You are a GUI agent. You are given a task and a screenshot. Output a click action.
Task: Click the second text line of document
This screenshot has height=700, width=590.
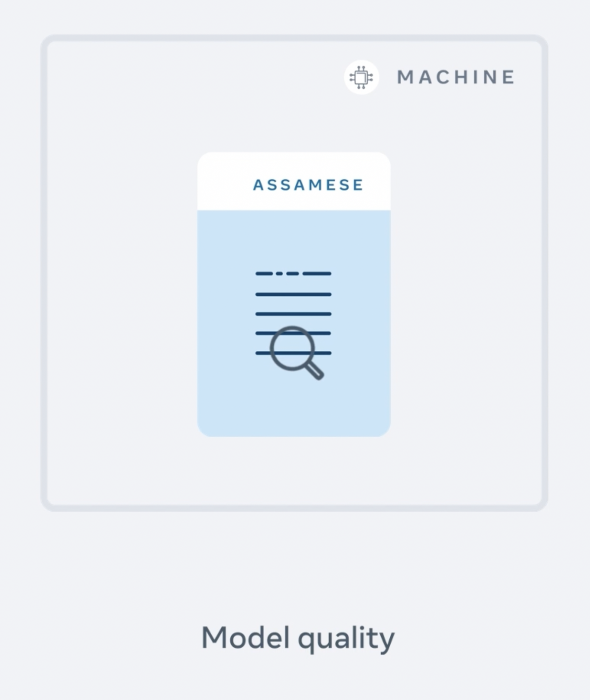293,294
